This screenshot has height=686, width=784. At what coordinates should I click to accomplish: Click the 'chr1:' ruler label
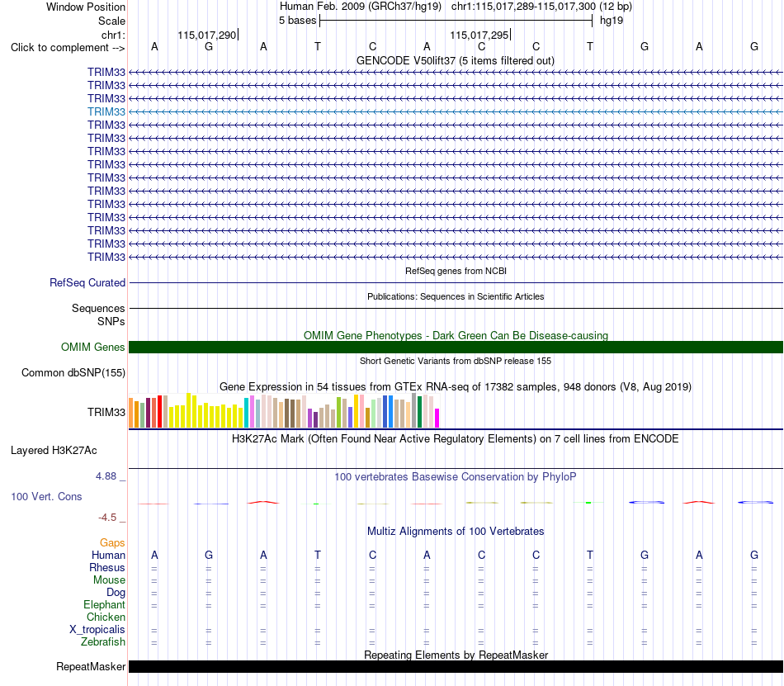click(x=113, y=35)
